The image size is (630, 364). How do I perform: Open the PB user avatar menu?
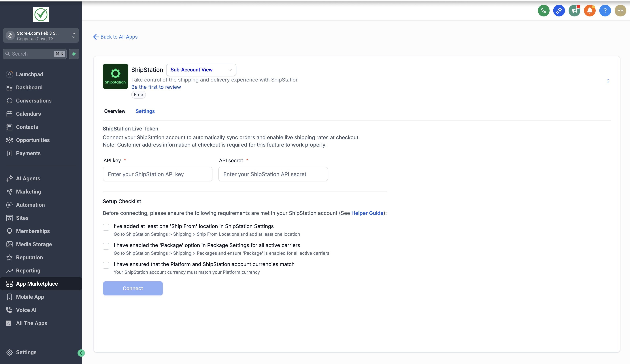pyautogui.click(x=620, y=11)
